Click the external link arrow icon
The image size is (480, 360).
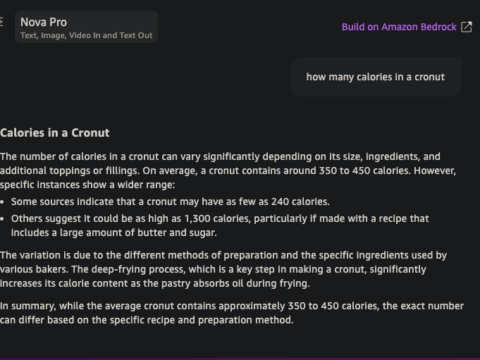pos(466,27)
